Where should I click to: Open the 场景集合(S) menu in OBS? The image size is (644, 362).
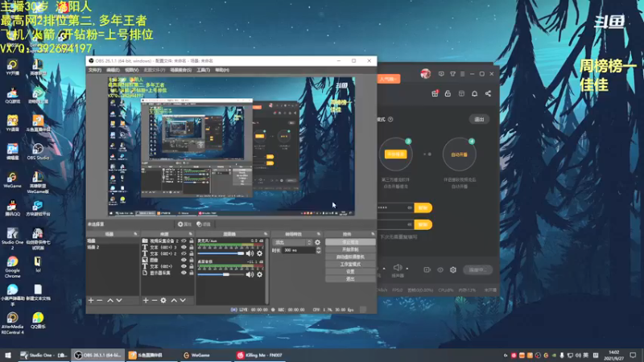[180, 70]
